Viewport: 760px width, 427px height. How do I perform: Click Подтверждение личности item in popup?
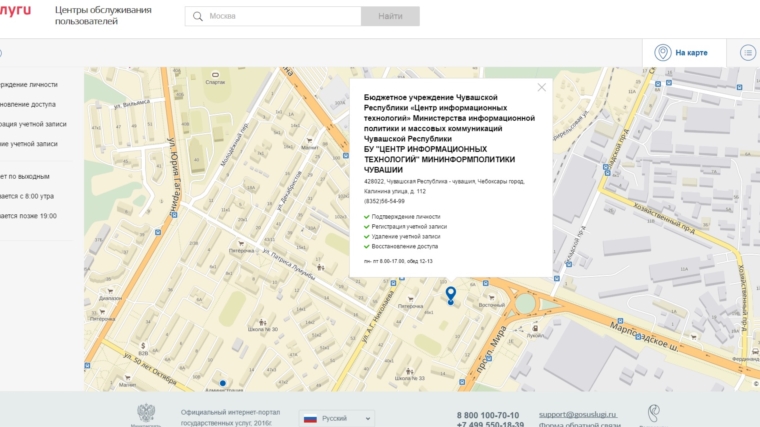click(x=406, y=217)
